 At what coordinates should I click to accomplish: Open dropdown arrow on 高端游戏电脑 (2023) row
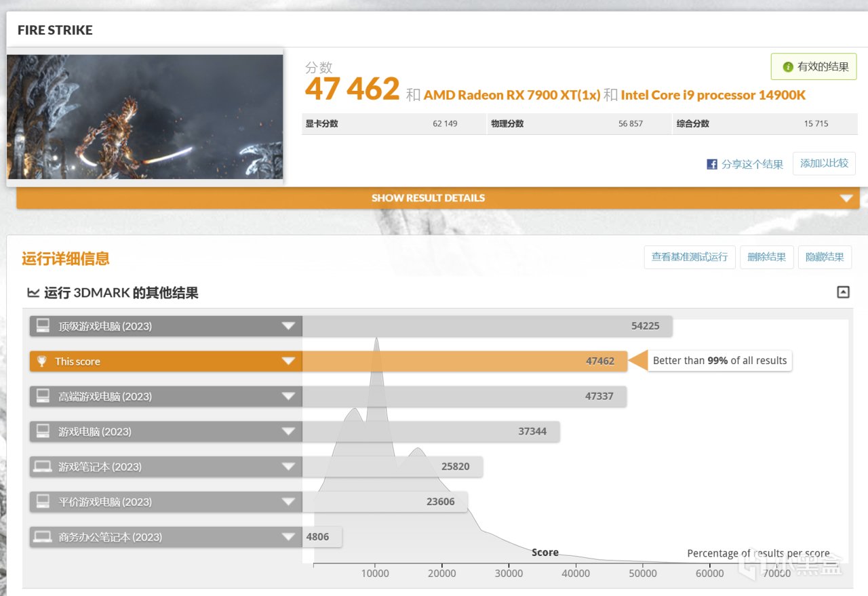tap(289, 397)
